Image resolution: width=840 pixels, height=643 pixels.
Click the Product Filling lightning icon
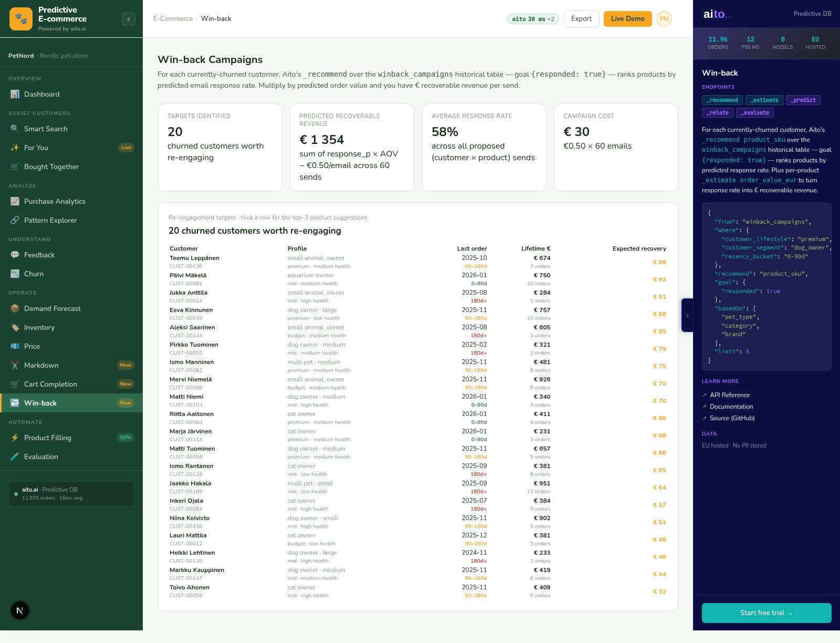click(x=15, y=438)
